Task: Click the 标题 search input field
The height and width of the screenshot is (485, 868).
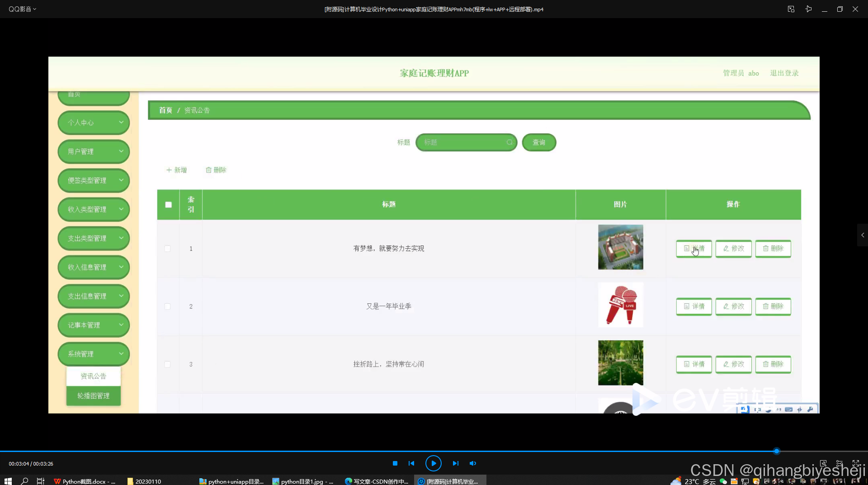Action: coord(466,142)
